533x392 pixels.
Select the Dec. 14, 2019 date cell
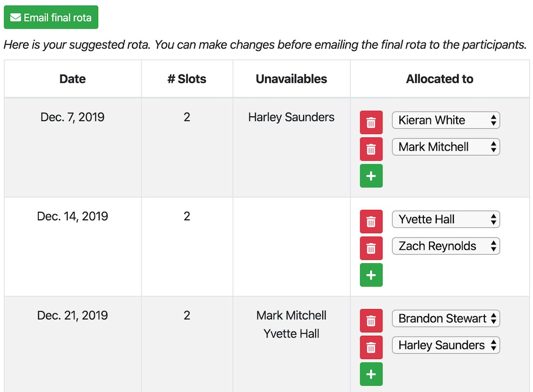[x=72, y=217]
